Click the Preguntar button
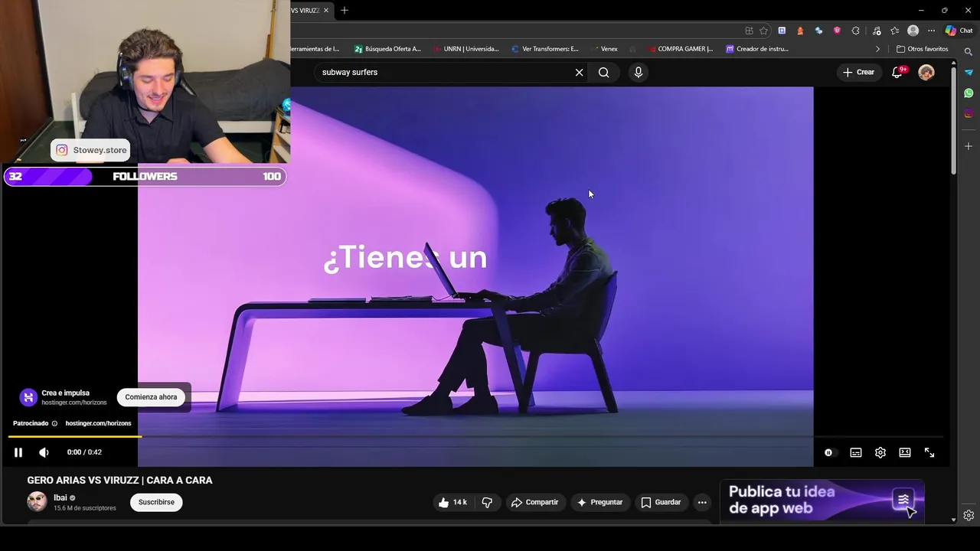 (x=599, y=502)
